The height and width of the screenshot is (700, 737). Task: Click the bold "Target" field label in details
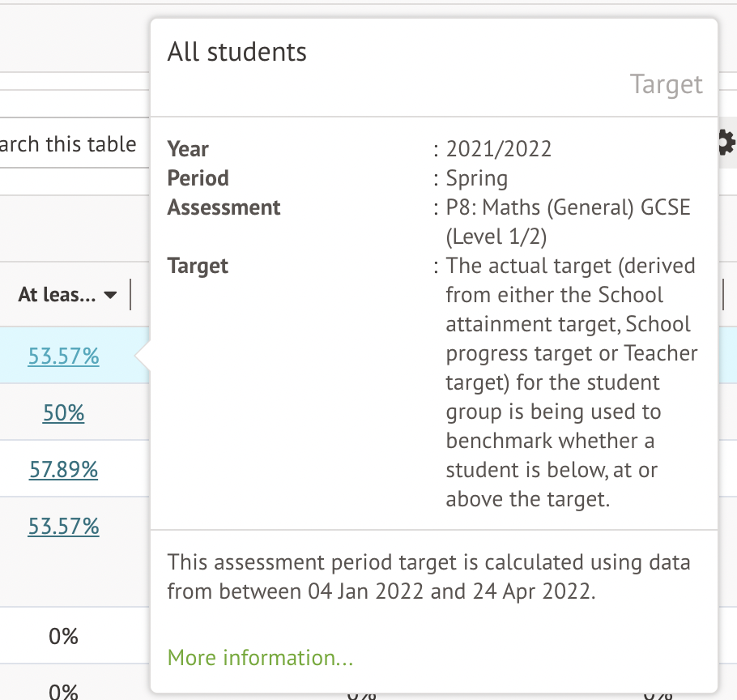(x=198, y=266)
